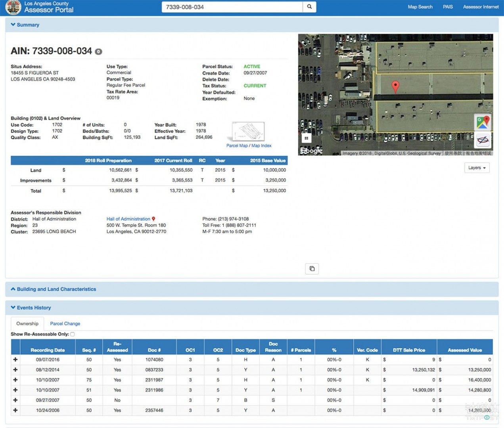
Task: Click the copy icon below the summary
Action: point(312,269)
